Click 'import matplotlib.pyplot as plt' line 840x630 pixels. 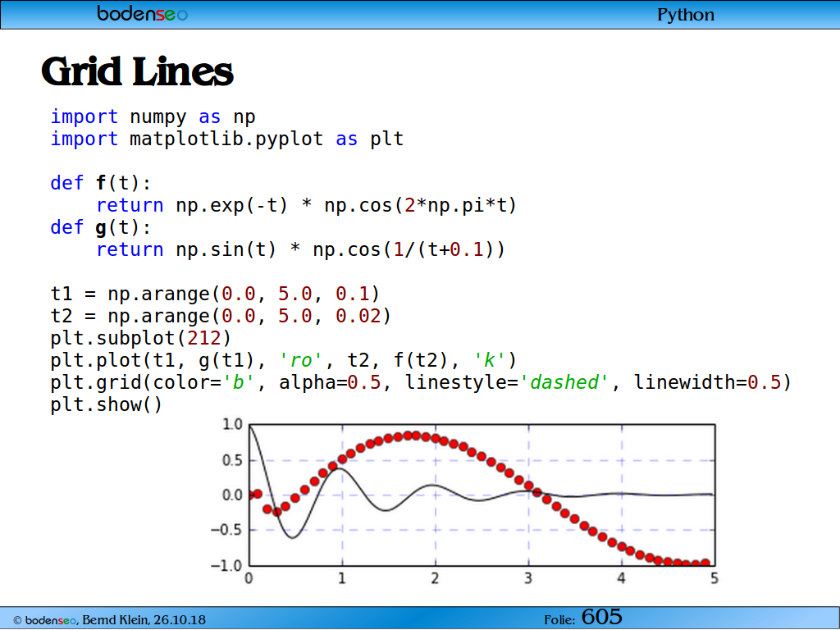226,139
